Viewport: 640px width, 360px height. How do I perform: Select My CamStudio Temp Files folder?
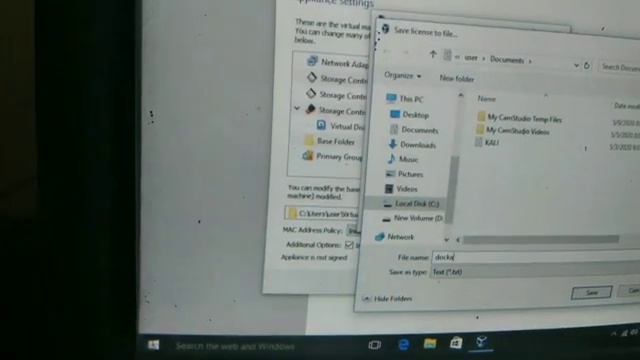[520, 118]
